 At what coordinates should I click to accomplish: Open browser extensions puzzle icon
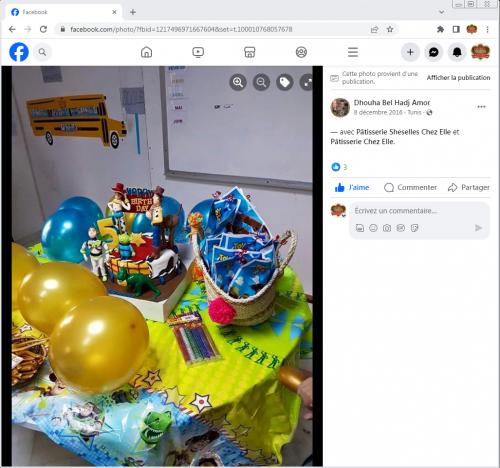tap(440, 29)
